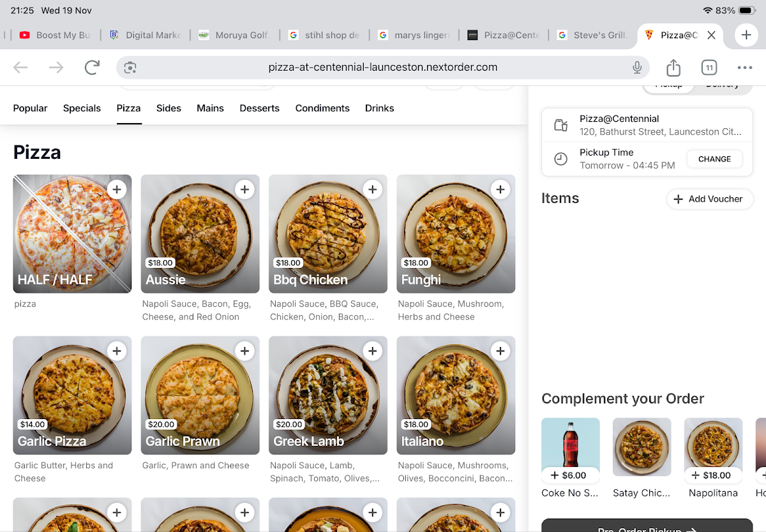Image resolution: width=766 pixels, height=532 pixels.
Task: Switch to Condiments menu category
Action: [x=322, y=108]
